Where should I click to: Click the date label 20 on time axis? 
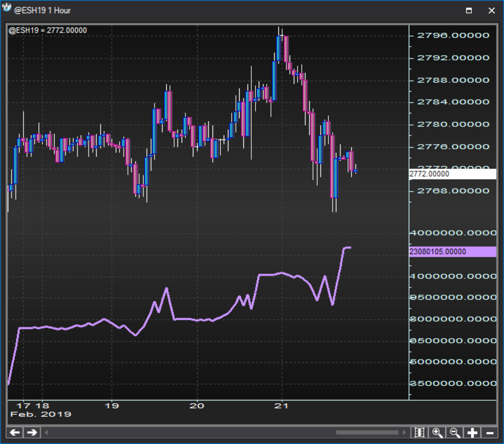click(x=197, y=406)
